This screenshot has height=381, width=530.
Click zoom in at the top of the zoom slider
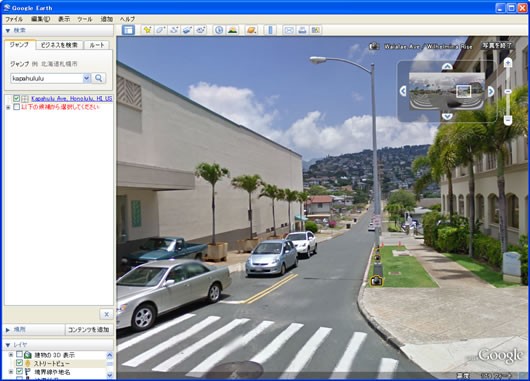[508, 62]
